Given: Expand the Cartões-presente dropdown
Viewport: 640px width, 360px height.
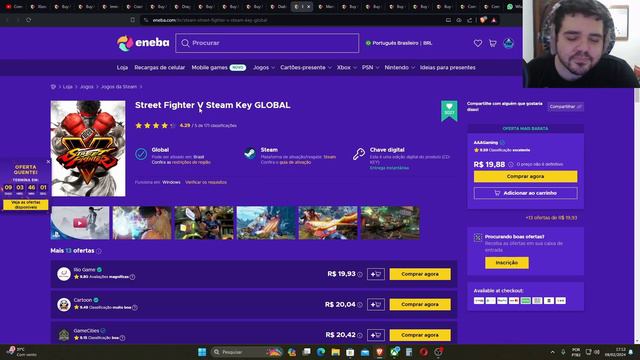Looking at the screenshot, I should 306,68.
